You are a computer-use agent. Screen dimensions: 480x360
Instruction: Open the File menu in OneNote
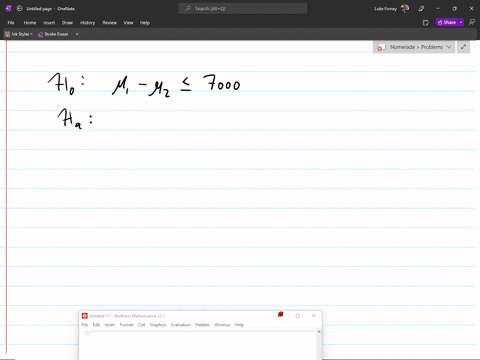(11, 23)
